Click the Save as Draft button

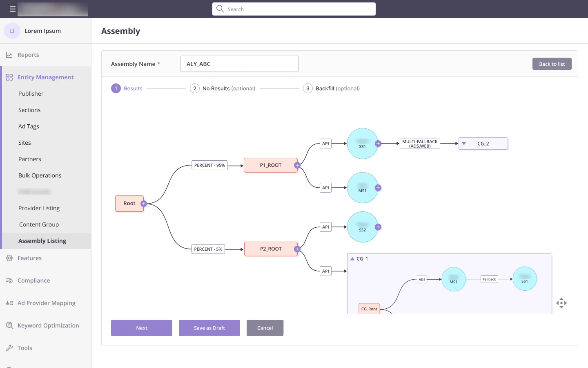pyautogui.click(x=209, y=328)
